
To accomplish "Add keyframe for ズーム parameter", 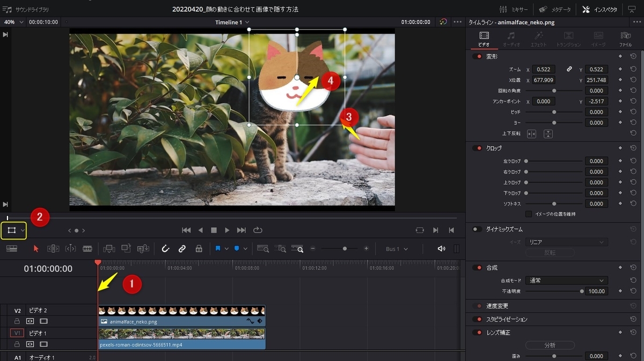I will point(620,69).
